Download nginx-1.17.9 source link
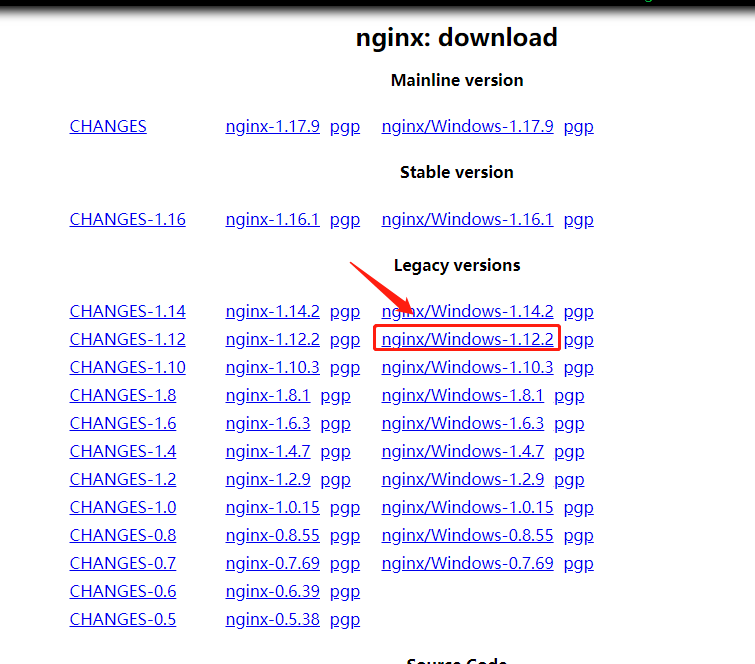Screen dimensions: 755x664 pos(273,126)
